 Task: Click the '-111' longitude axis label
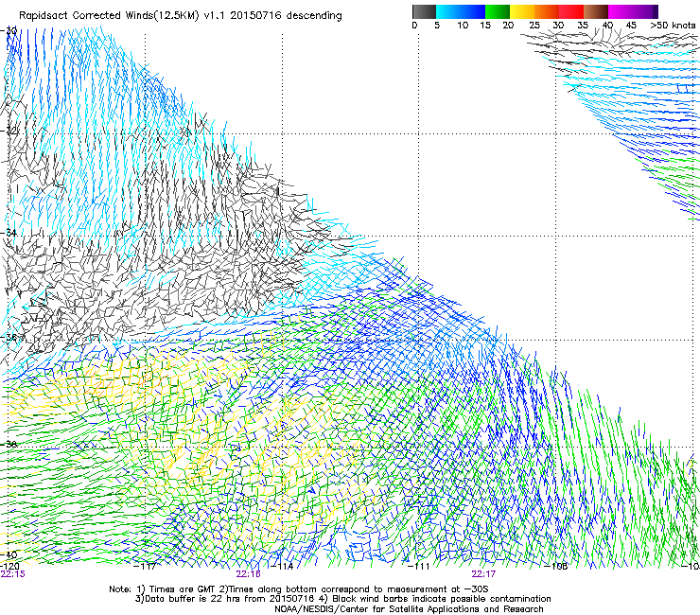point(419,567)
